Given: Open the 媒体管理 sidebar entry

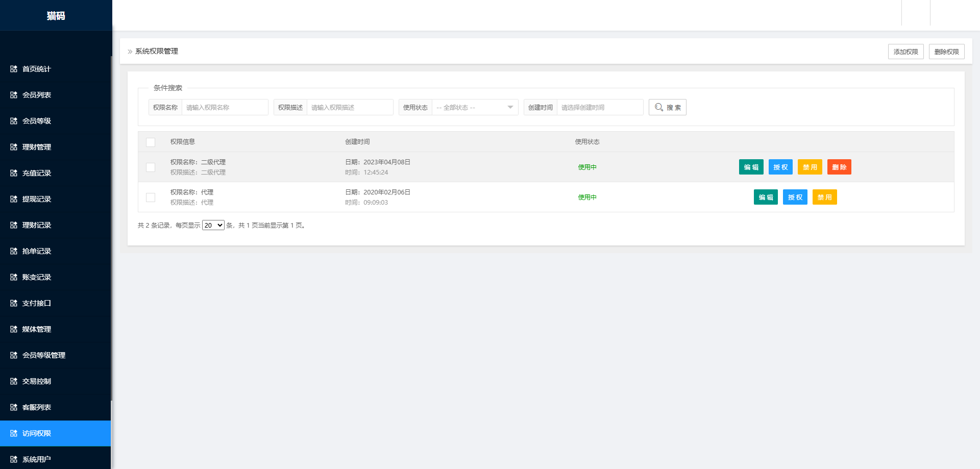Looking at the screenshot, I should pos(36,329).
